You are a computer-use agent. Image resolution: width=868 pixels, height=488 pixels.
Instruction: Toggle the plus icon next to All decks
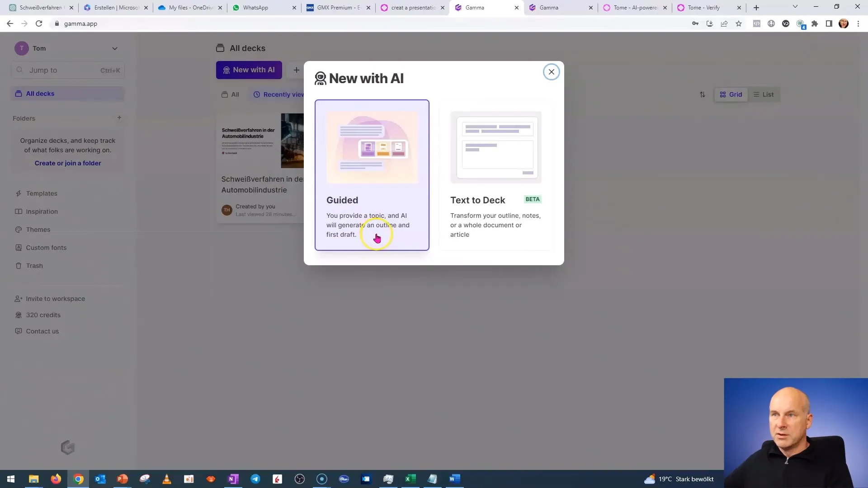coord(296,70)
